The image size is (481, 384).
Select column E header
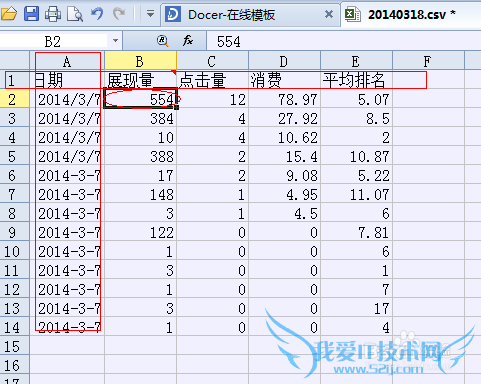(356, 61)
